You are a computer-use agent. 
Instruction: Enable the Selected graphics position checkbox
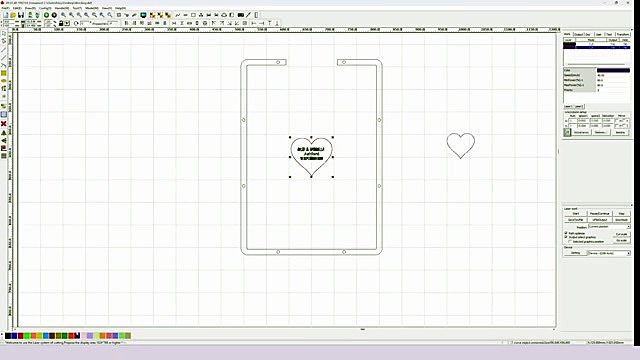570,242
